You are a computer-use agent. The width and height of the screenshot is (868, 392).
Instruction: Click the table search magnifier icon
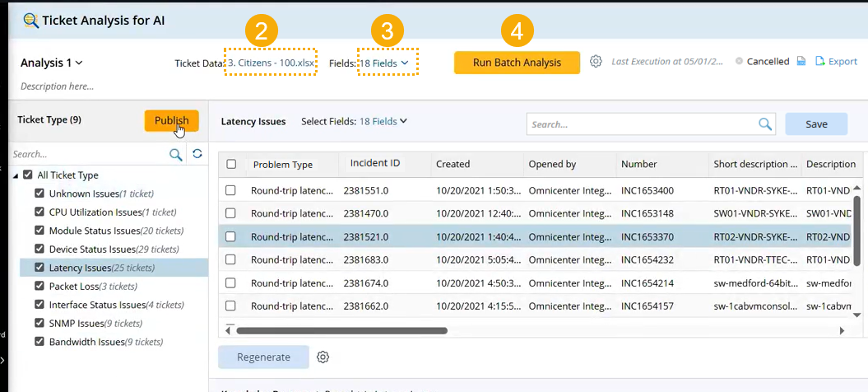pyautogui.click(x=765, y=124)
